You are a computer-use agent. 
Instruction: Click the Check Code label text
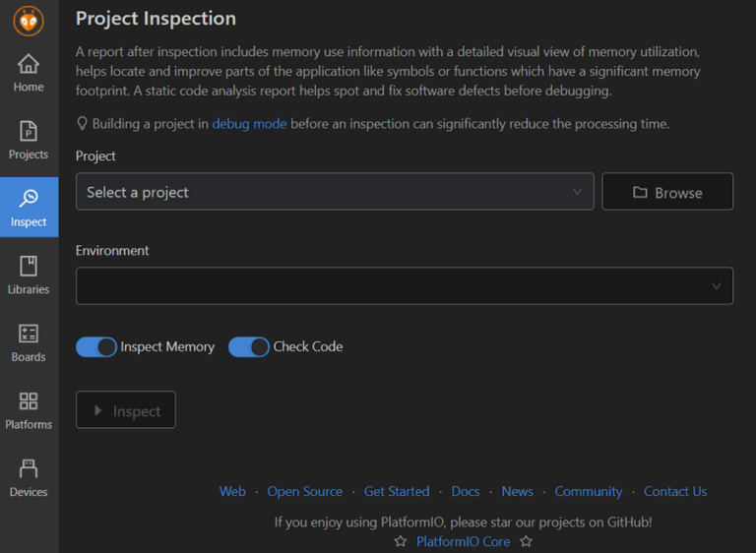pos(308,346)
